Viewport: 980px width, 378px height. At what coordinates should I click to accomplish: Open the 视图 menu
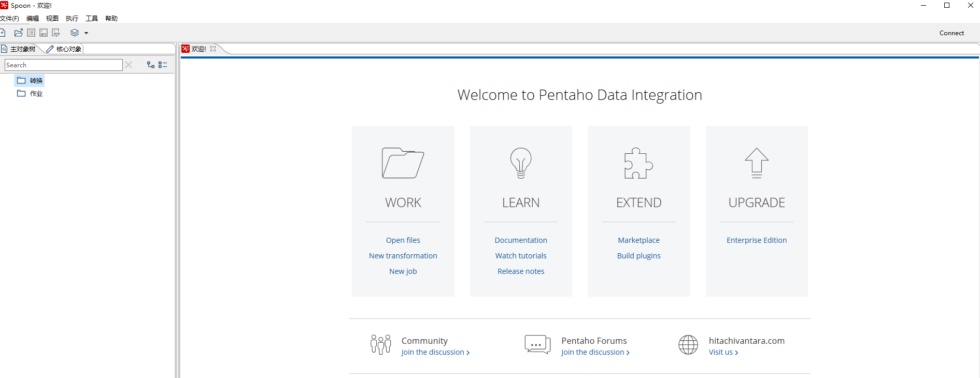click(x=52, y=18)
